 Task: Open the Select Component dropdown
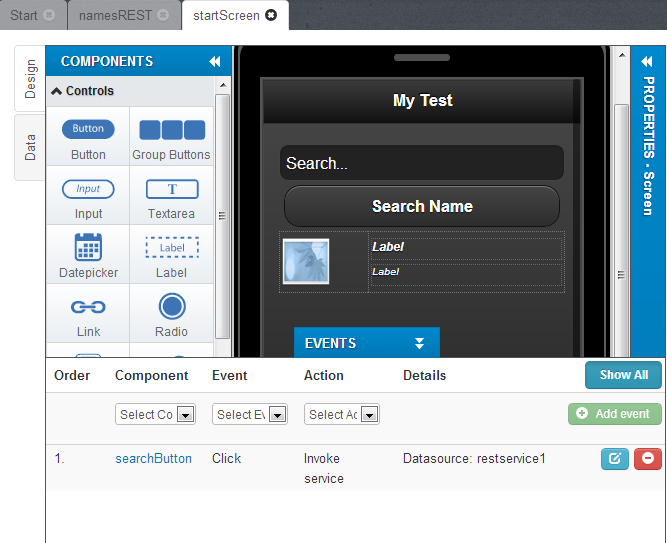tap(154, 415)
